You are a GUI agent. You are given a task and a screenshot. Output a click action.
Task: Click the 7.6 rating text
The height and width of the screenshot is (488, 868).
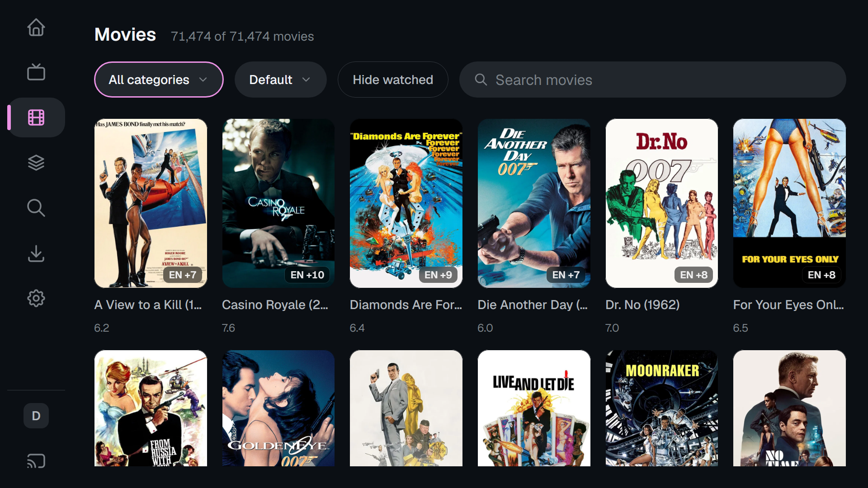coord(229,328)
